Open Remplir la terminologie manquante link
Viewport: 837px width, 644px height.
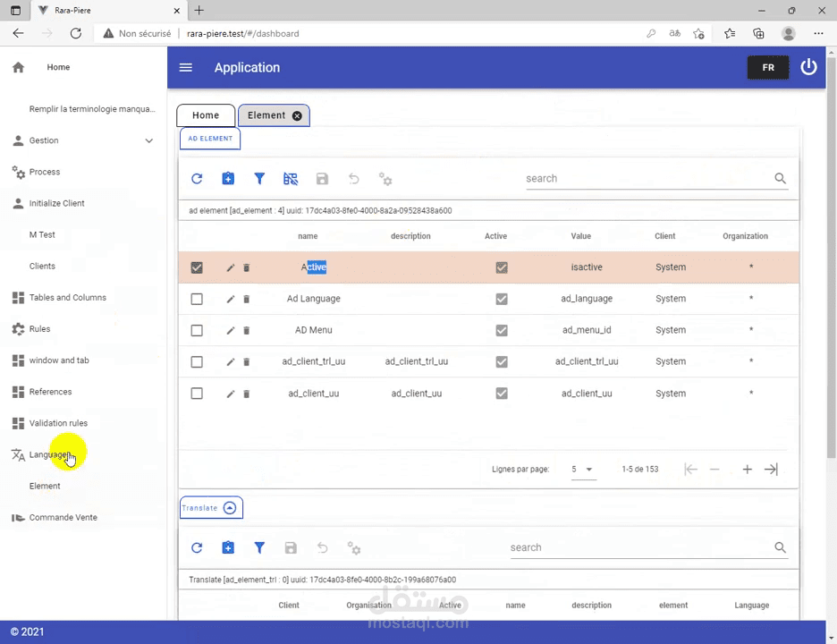tap(92, 109)
